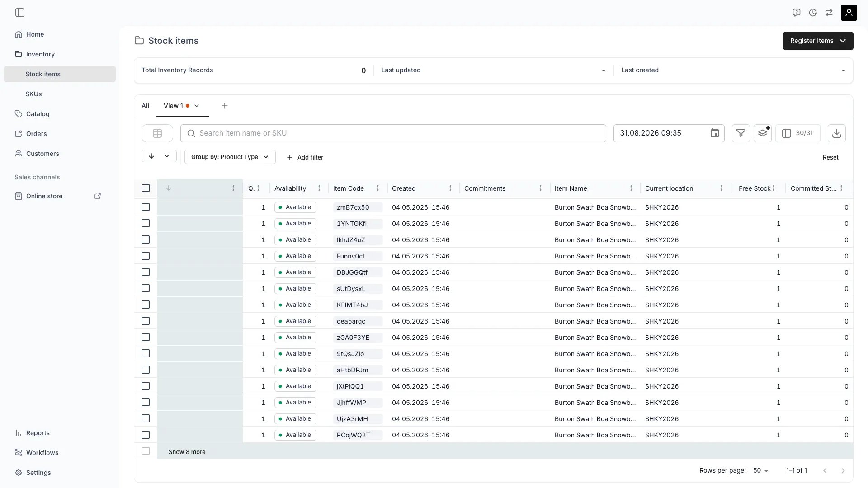
Task: Open the View 1 tab chevron
Action: pyautogui.click(x=197, y=106)
